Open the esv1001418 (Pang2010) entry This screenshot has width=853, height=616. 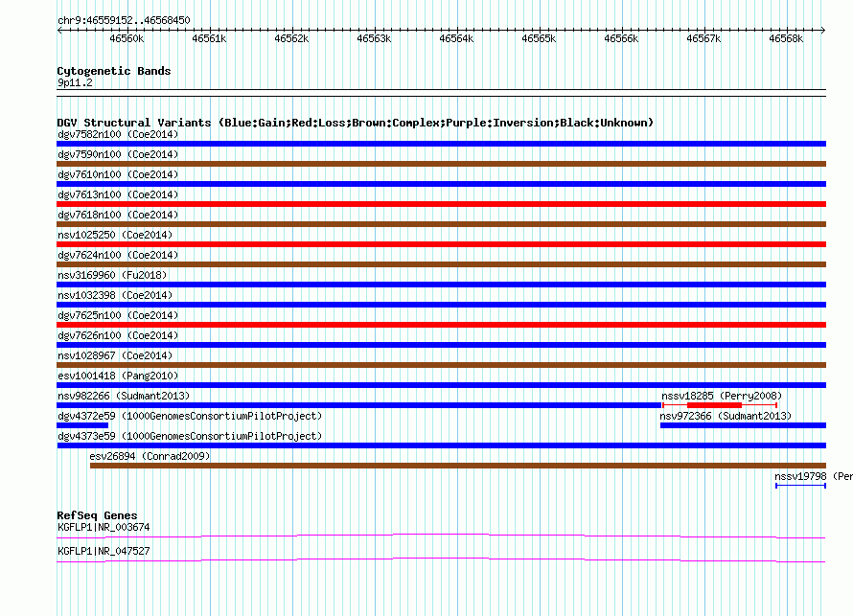click(118, 376)
